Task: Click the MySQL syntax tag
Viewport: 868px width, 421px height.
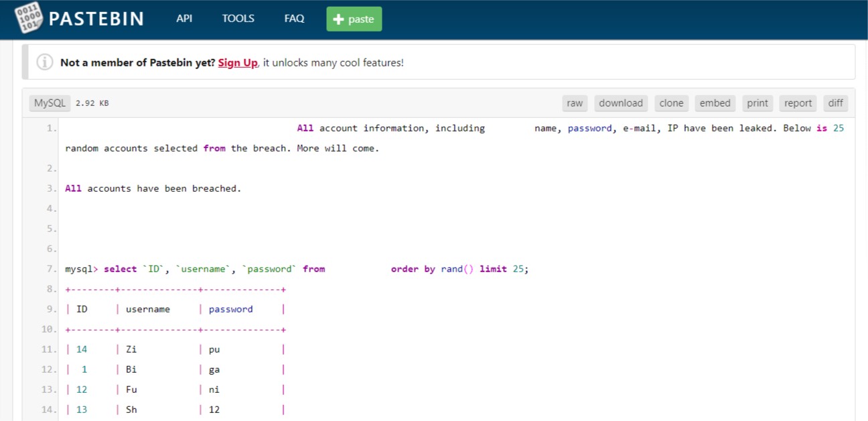Action: (50, 103)
